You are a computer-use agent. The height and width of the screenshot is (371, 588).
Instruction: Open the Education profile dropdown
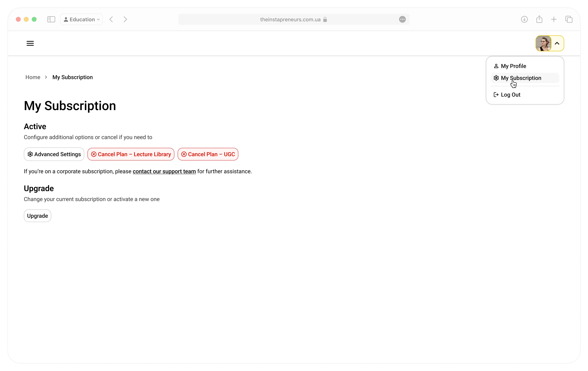(x=81, y=19)
